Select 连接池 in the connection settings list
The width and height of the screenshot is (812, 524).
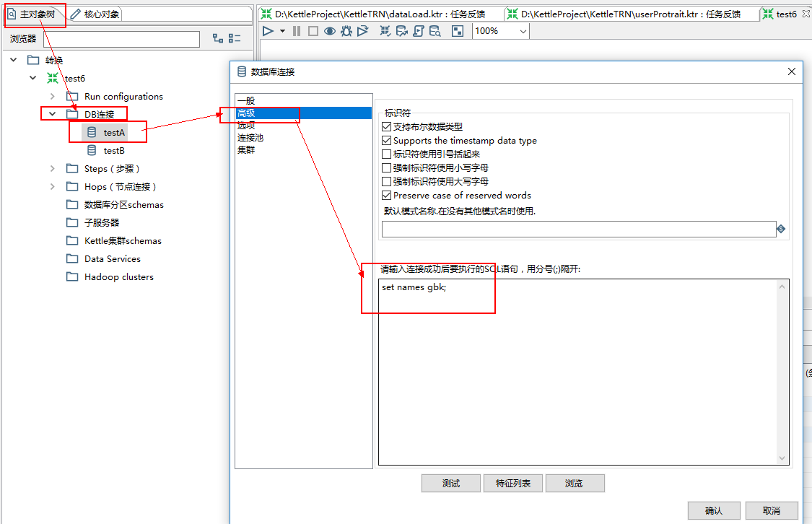click(304, 138)
